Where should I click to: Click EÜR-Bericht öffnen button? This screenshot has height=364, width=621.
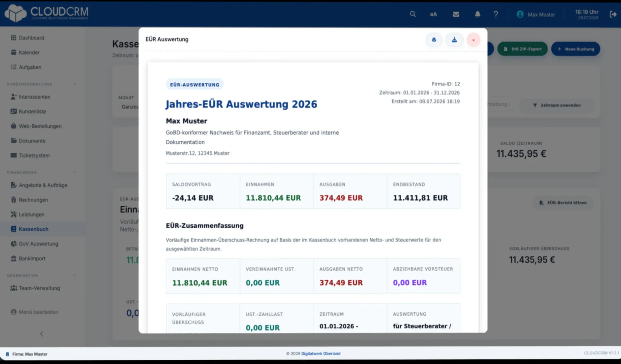(x=563, y=203)
